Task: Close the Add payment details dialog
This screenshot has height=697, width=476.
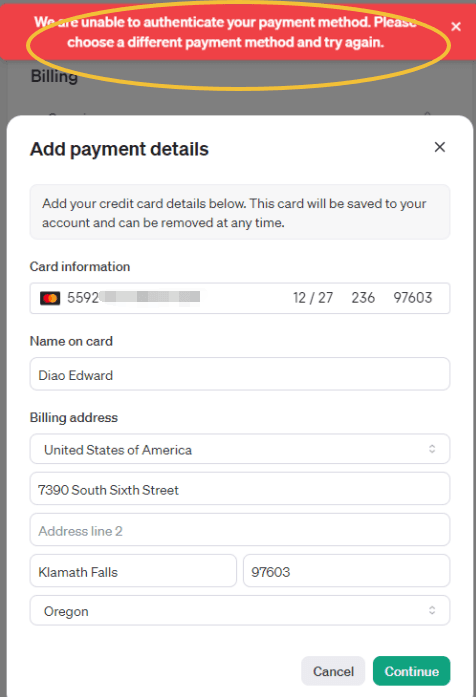Action: [x=440, y=147]
